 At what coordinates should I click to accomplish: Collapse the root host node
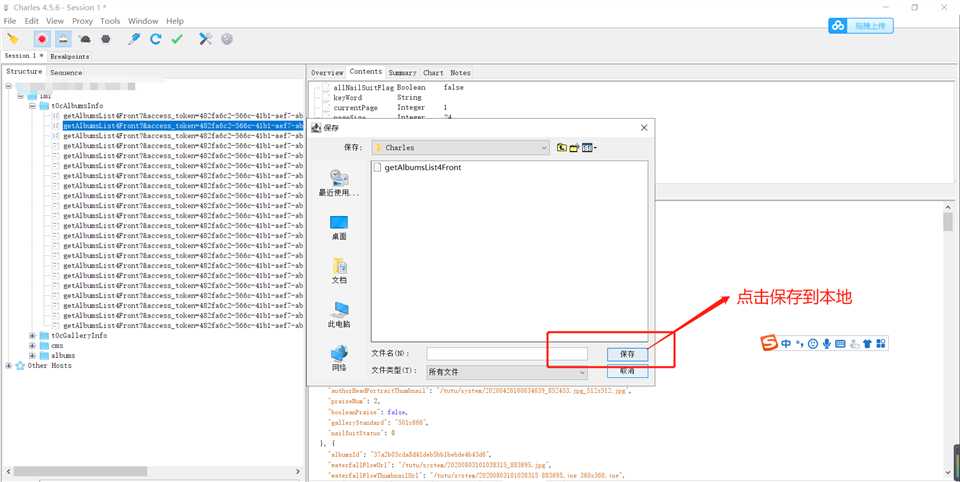tap(9, 86)
